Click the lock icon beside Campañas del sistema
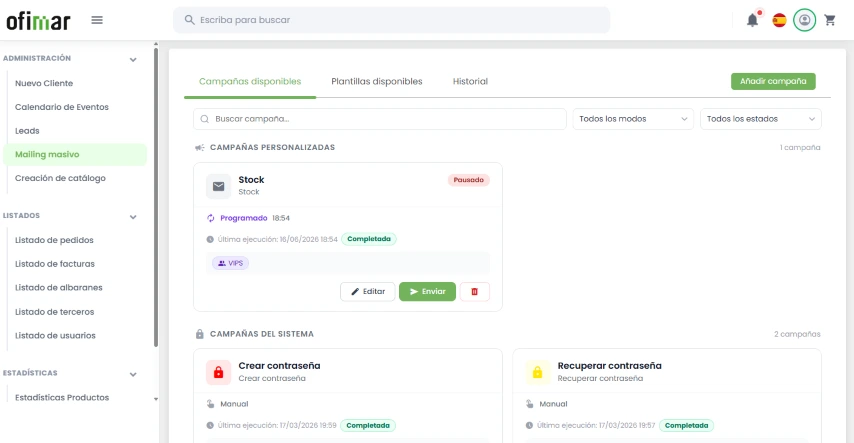 199,334
